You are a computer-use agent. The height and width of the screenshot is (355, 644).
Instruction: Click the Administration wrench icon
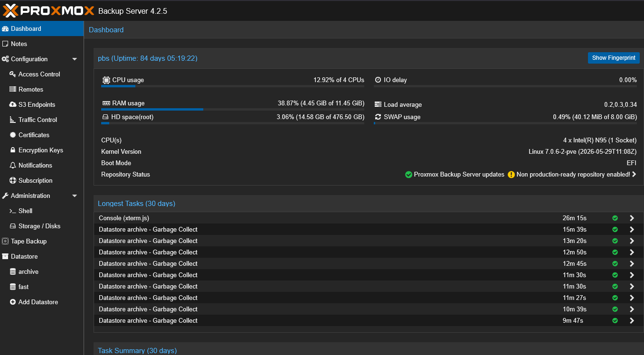click(x=6, y=196)
